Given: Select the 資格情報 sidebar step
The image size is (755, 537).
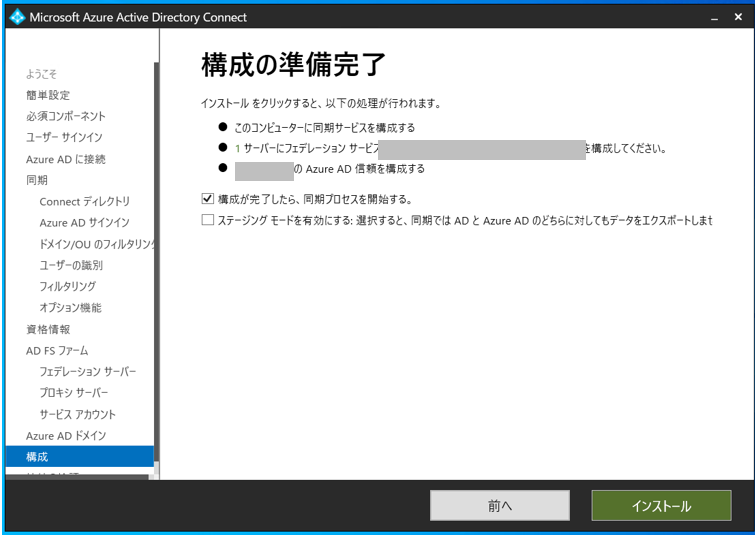Looking at the screenshot, I should coord(48,329).
